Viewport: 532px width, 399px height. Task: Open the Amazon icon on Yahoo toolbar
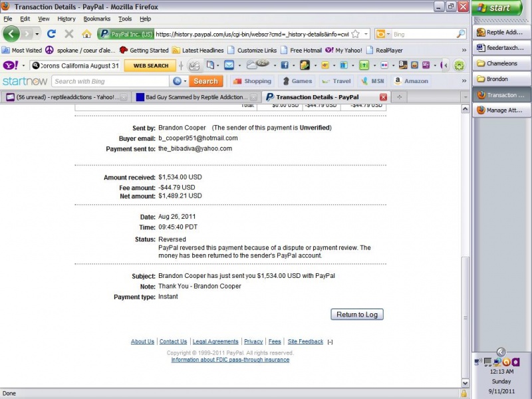pyautogui.click(x=403, y=65)
